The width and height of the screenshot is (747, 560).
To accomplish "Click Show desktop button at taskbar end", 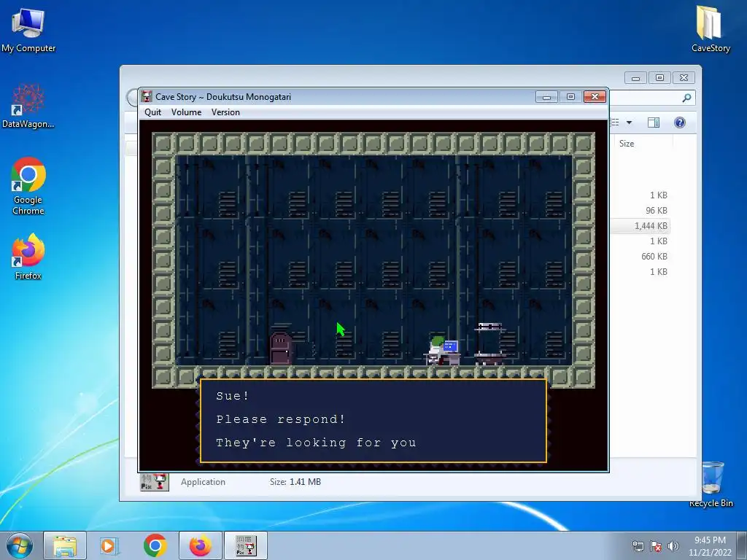I will click(x=742, y=546).
